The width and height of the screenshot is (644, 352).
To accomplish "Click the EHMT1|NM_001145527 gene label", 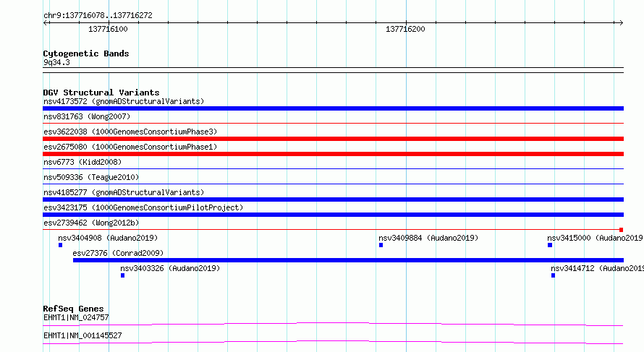I will (x=82, y=335).
